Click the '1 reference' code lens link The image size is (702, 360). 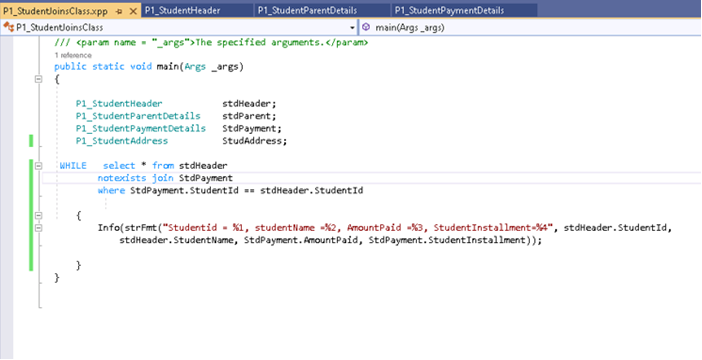click(x=73, y=55)
